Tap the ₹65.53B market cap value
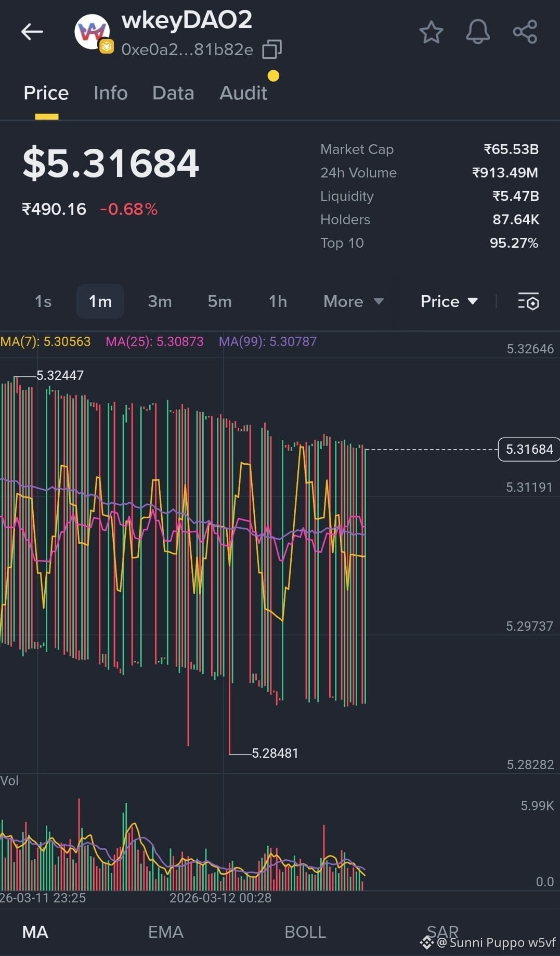This screenshot has width=560, height=956. point(511,149)
